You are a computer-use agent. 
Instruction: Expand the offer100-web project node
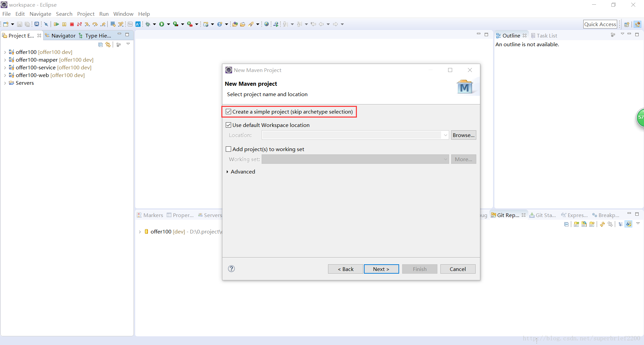[x=5, y=75]
